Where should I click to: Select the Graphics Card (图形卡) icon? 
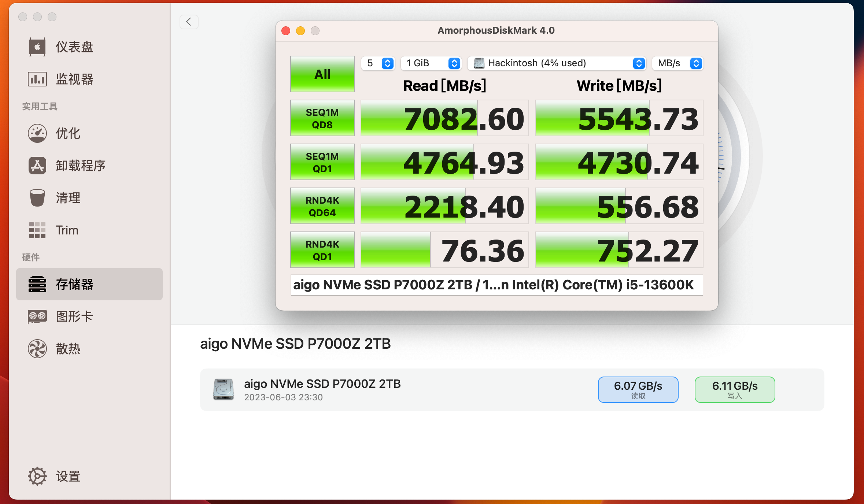(37, 316)
